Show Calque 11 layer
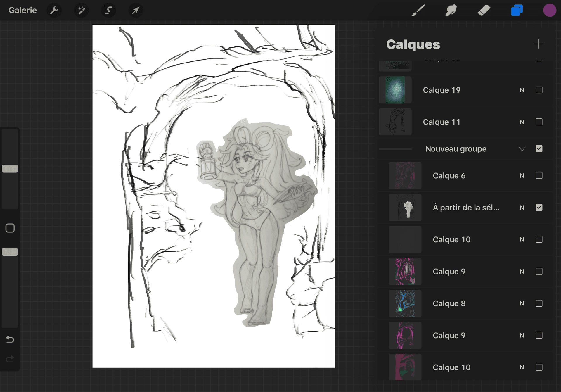Screen dimensions: 561x392 (539, 122)
